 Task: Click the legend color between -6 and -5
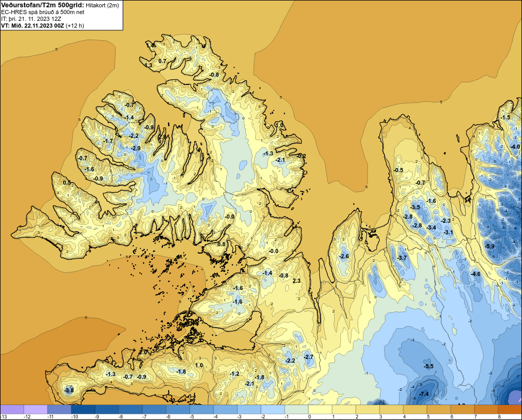point(178,409)
